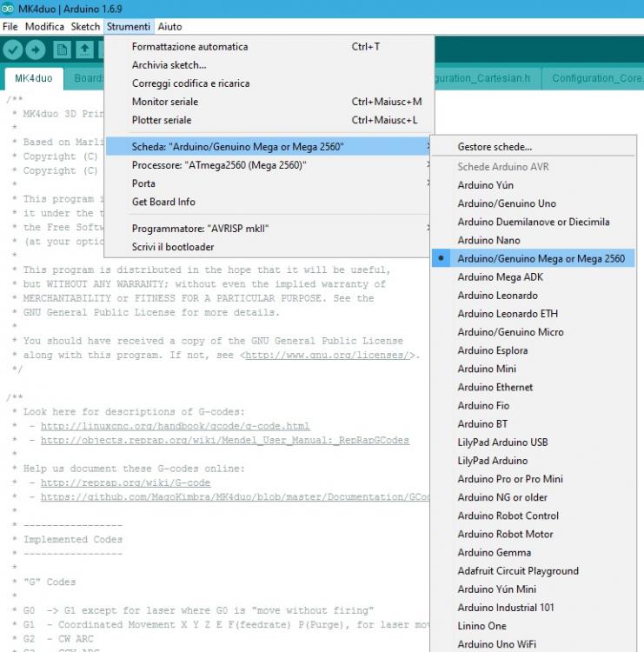
Task: Choose Formattazione automatica option
Action: [189, 47]
